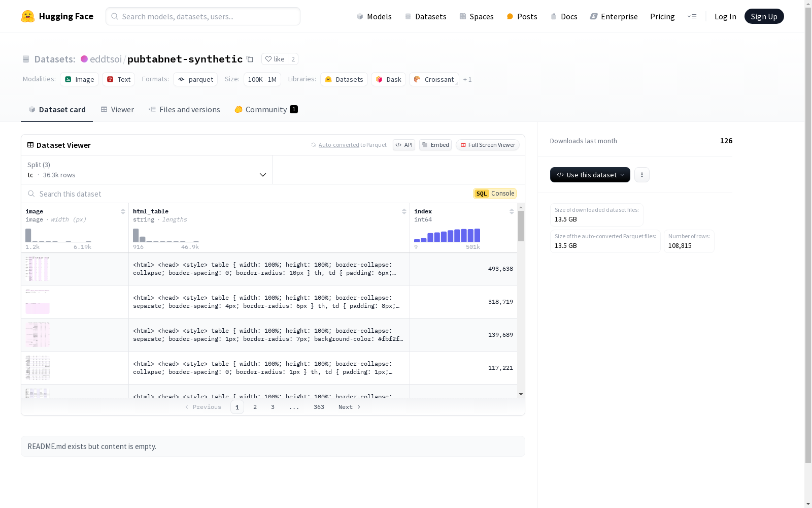The image size is (812, 508).
Task: Switch to the Viewer tab
Action: tap(117, 109)
